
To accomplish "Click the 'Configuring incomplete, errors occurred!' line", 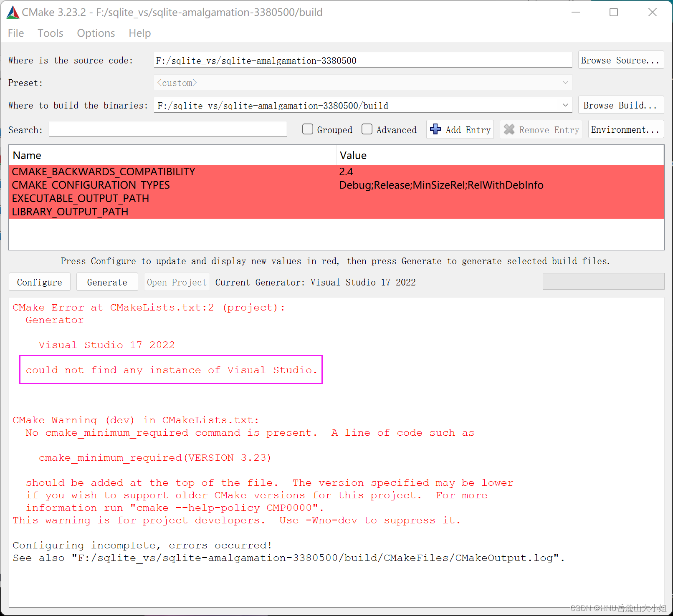I will [x=142, y=545].
